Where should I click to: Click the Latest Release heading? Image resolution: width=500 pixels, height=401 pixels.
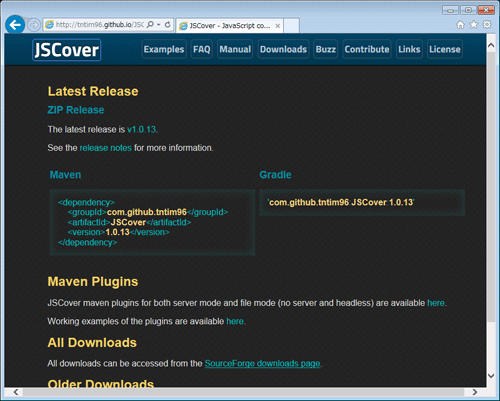pyautogui.click(x=93, y=91)
